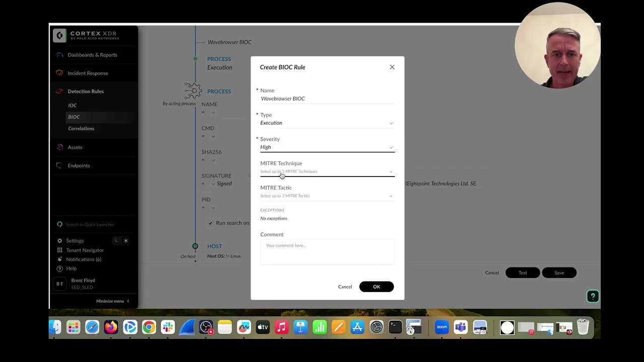Click Cancel in Create BIOC Rule dialog
644x362 pixels.
pyautogui.click(x=345, y=287)
